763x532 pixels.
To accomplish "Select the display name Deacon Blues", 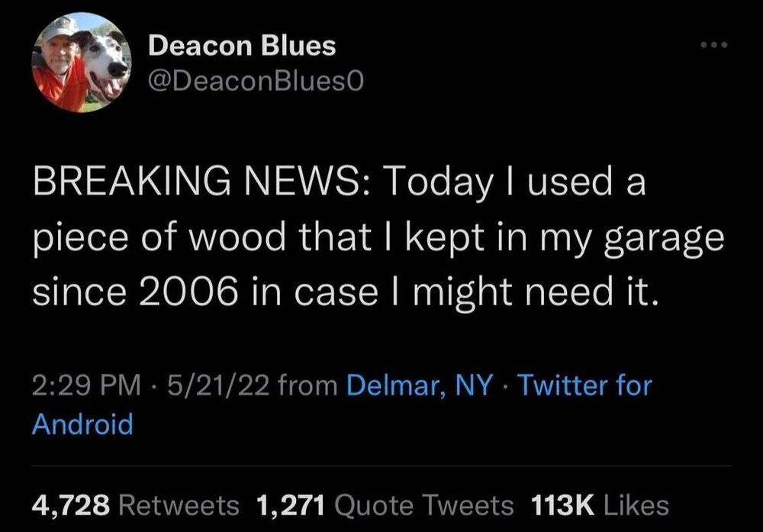I will tap(243, 44).
